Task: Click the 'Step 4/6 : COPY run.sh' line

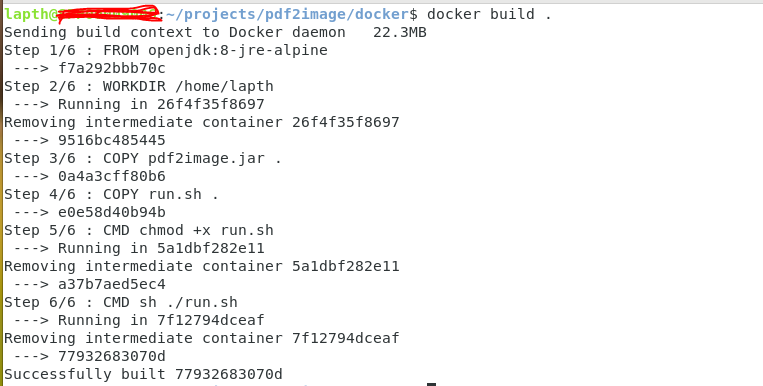Action: pos(111,194)
